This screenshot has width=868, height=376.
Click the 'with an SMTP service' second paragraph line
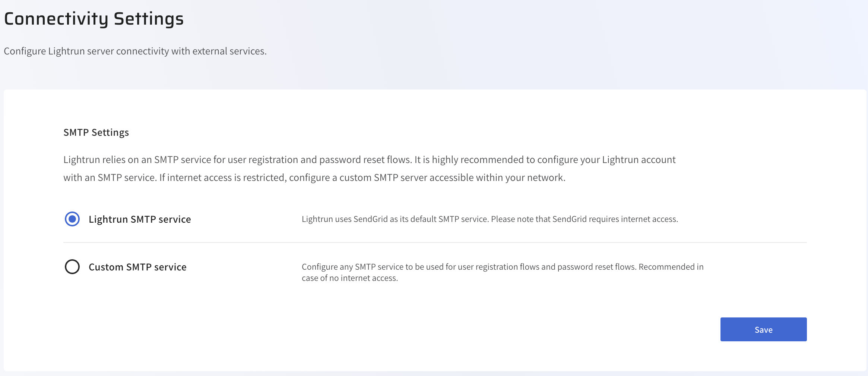click(x=314, y=178)
